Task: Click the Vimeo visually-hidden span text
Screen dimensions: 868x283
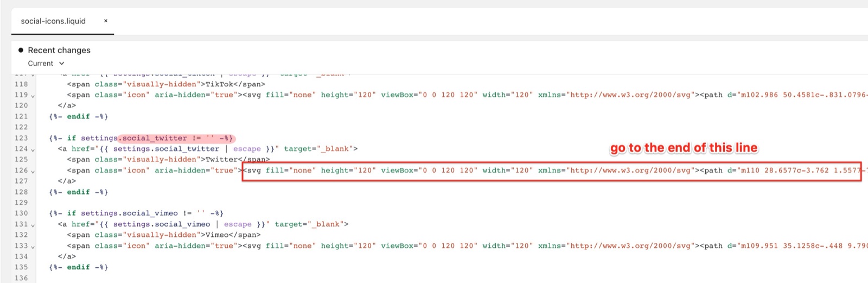Action: coord(164,235)
